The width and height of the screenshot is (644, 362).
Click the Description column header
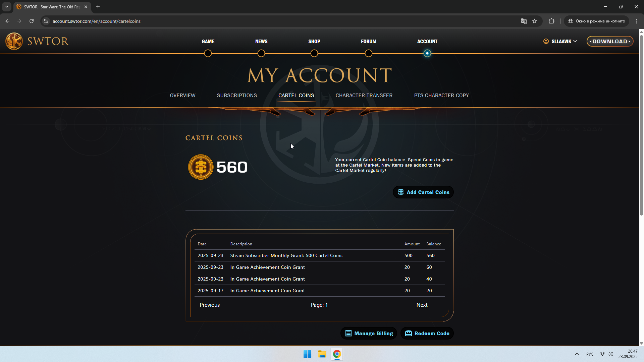pos(241,244)
